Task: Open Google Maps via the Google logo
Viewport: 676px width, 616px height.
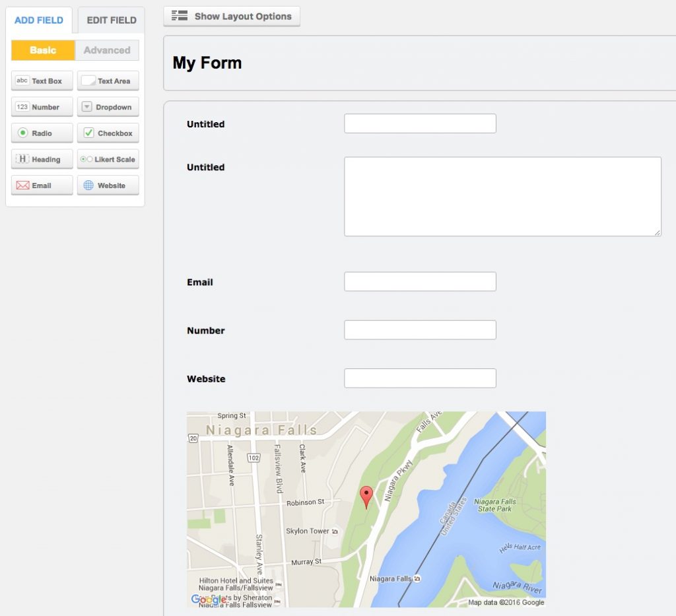Action: (205, 599)
